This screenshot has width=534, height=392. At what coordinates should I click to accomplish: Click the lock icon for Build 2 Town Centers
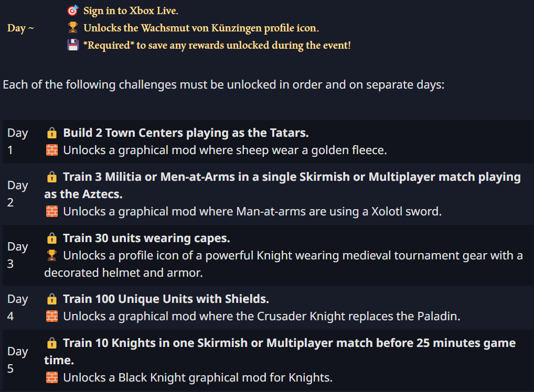point(51,133)
